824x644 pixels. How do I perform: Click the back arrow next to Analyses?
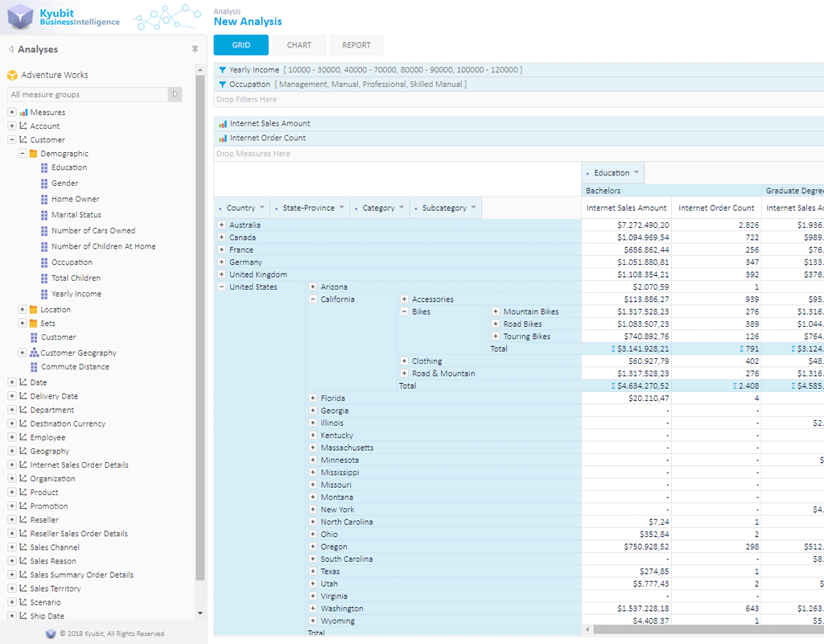10,49
